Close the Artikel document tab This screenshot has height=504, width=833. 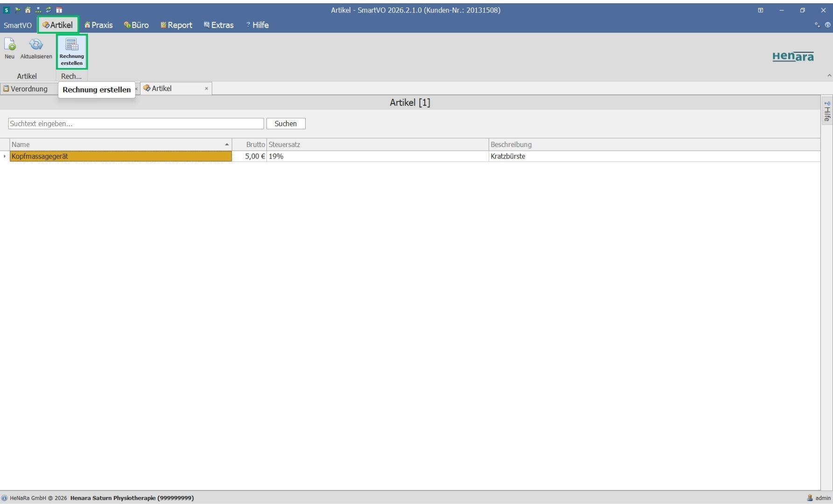(x=206, y=89)
